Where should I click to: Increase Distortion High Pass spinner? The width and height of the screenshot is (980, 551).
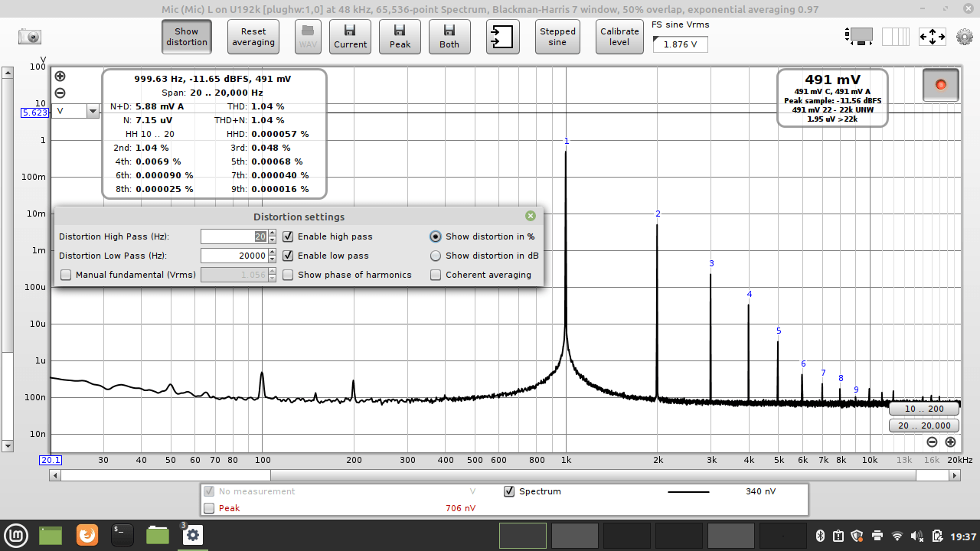coord(272,233)
